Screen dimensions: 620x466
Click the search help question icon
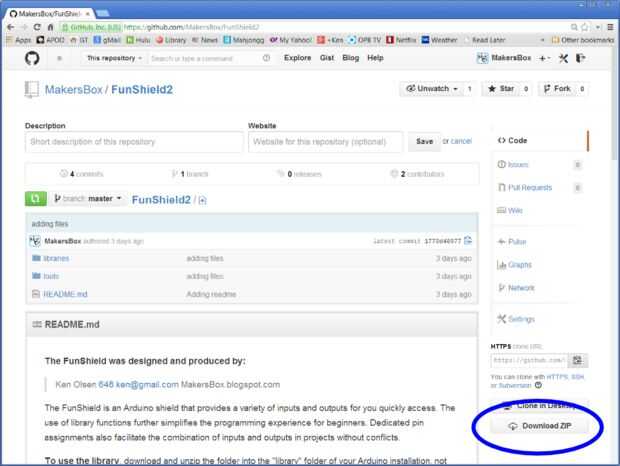pyautogui.click(x=267, y=58)
